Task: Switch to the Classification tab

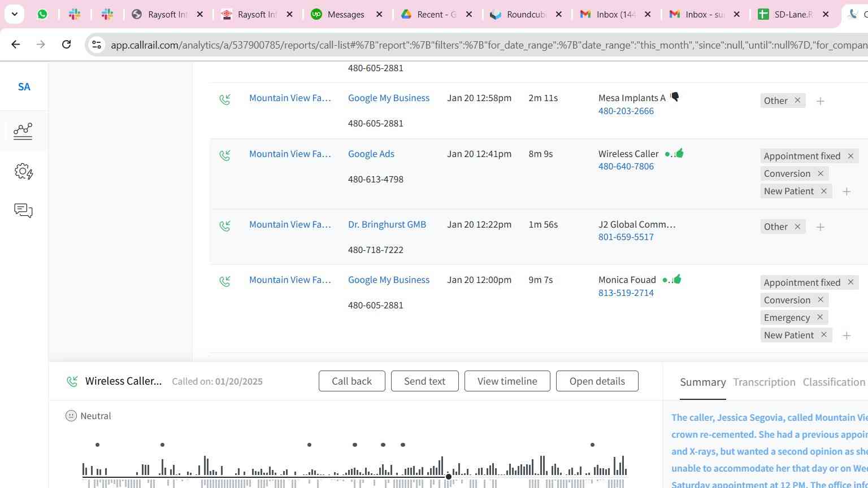Action: (x=834, y=382)
